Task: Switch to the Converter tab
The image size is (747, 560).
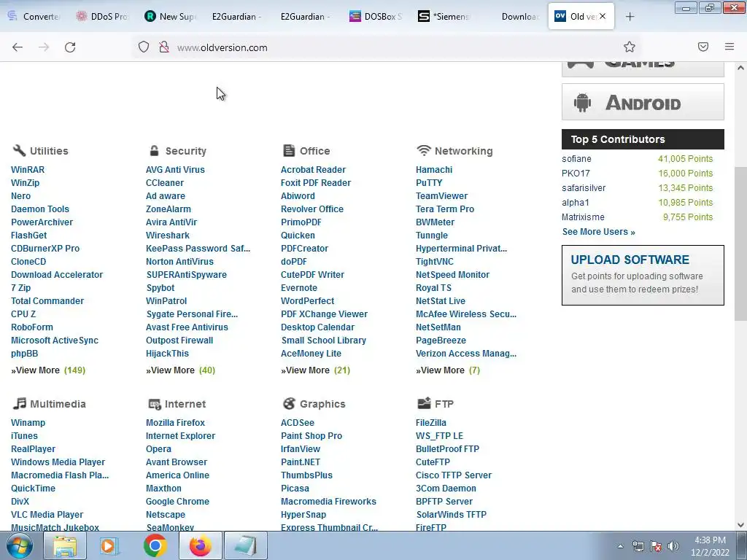Action: point(34,16)
